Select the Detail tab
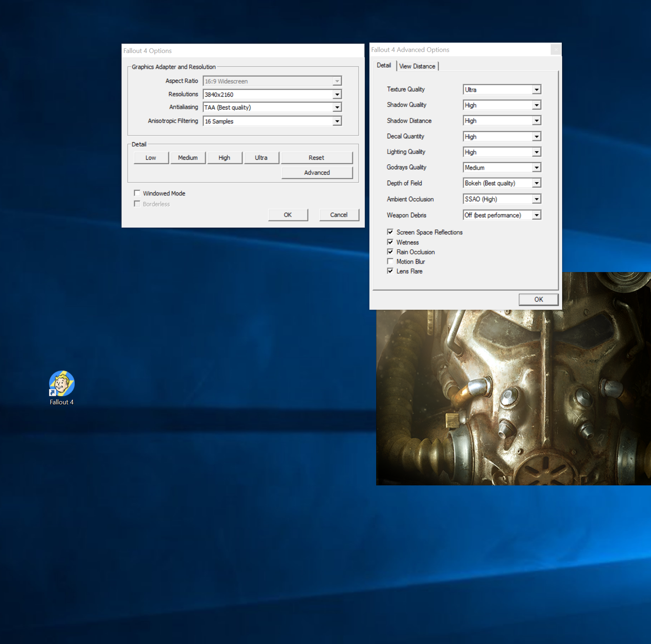 coord(384,65)
